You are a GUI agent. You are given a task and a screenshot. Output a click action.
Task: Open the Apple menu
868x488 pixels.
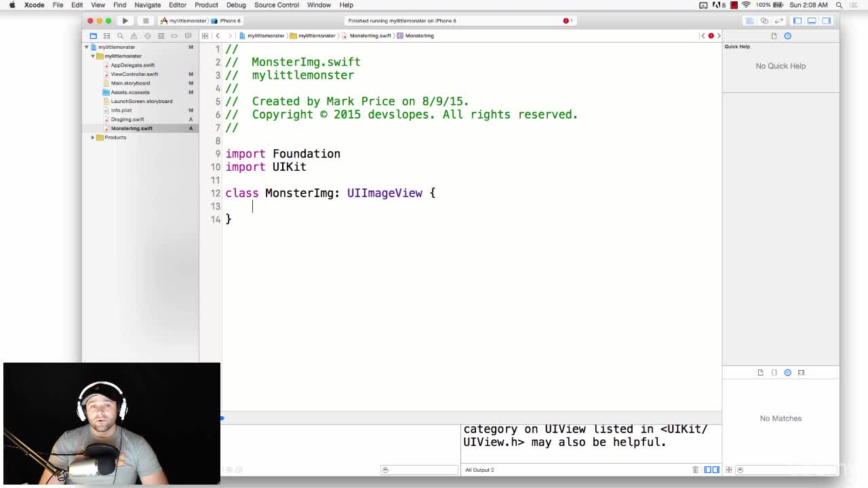(12, 5)
